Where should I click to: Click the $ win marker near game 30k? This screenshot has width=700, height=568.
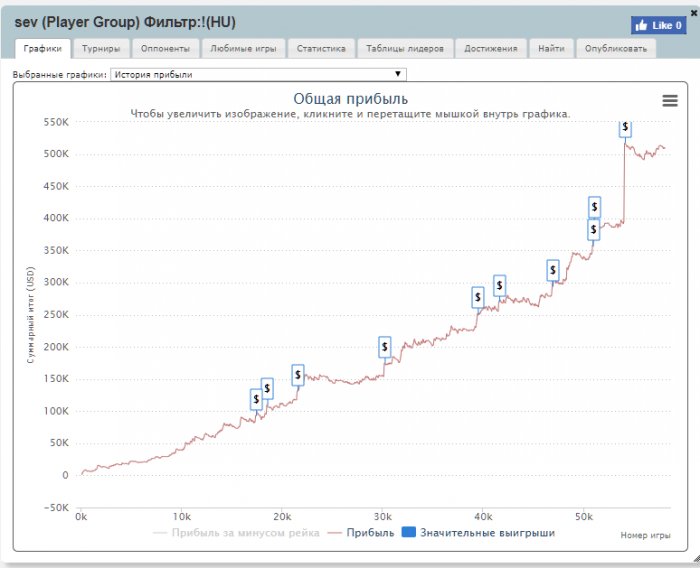click(385, 347)
